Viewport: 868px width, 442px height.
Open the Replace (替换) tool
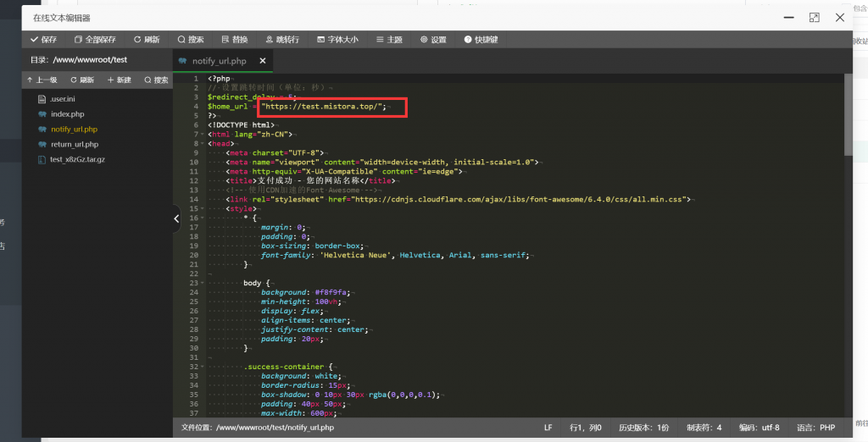point(235,39)
